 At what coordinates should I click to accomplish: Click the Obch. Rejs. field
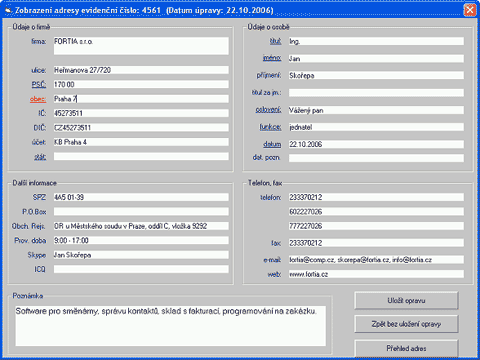coord(141,226)
